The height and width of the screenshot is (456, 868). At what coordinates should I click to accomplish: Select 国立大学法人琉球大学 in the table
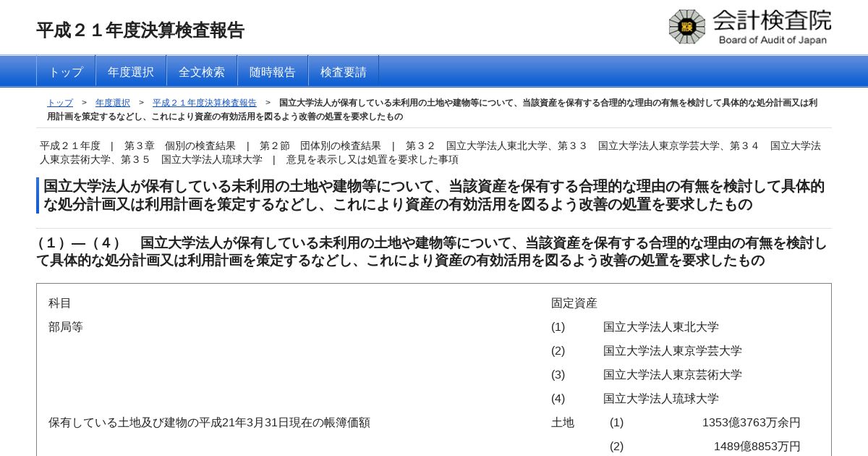(661, 399)
